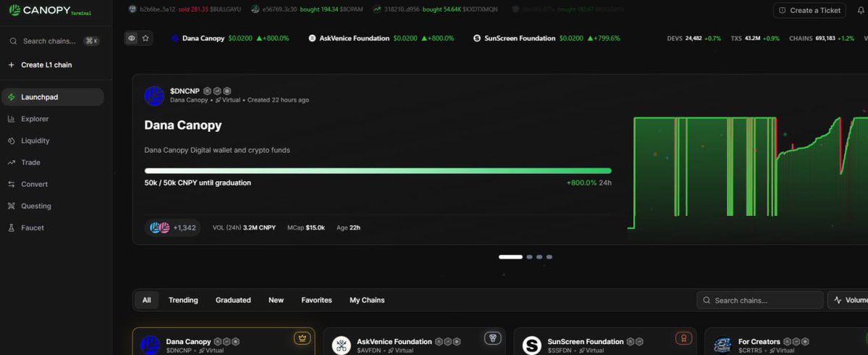Click the SunScreen Foundation ticker logo icon
This screenshot has width=868, height=355.
(477, 38)
